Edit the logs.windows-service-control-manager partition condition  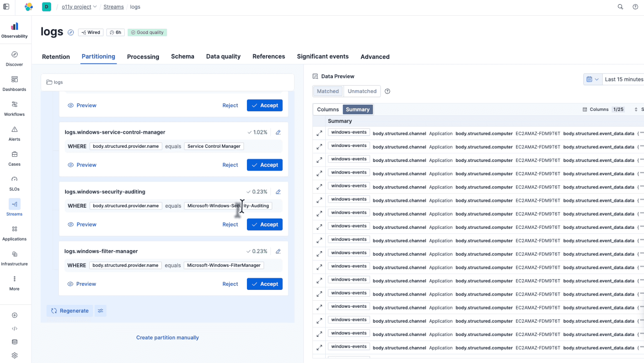(x=278, y=132)
